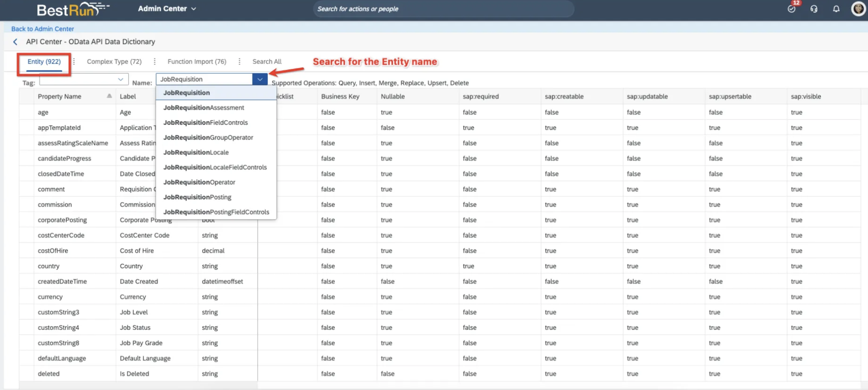Open the notifications bell
Viewport: 868px width, 390px height.
[836, 9]
